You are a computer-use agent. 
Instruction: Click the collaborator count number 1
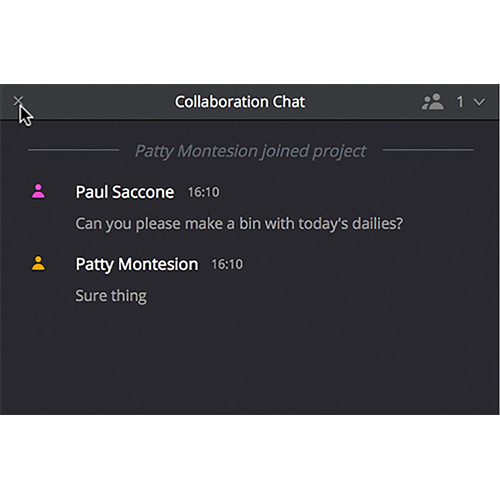(460, 102)
